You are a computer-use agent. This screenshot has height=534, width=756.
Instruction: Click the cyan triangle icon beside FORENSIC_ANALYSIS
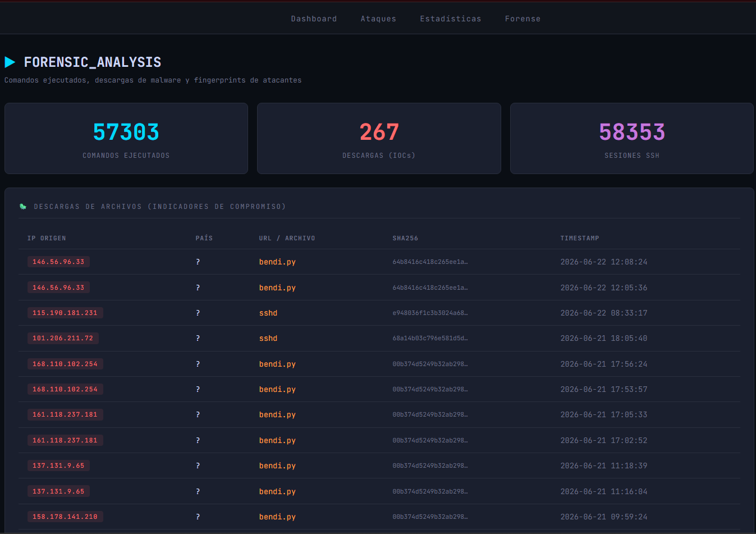coord(10,62)
